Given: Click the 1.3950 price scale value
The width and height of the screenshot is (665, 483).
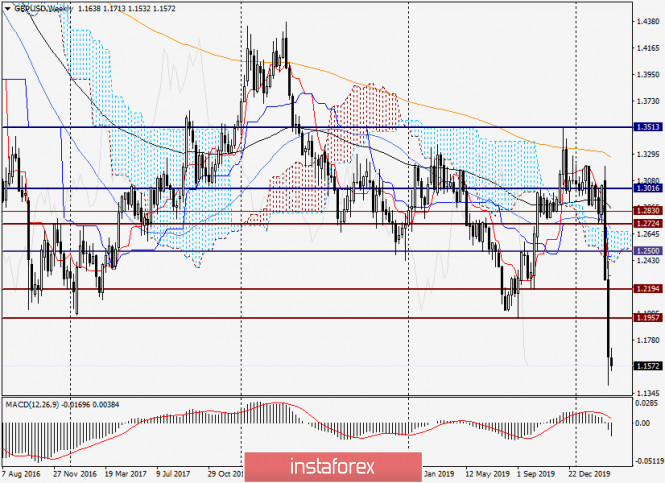Looking at the screenshot, I should [649, 75].
